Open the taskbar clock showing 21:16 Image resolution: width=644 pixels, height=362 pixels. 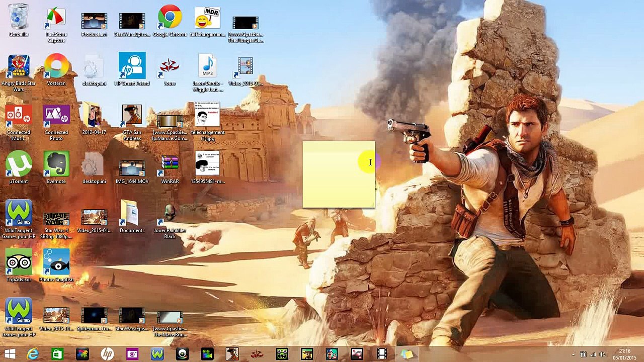(x=624, y=354)
